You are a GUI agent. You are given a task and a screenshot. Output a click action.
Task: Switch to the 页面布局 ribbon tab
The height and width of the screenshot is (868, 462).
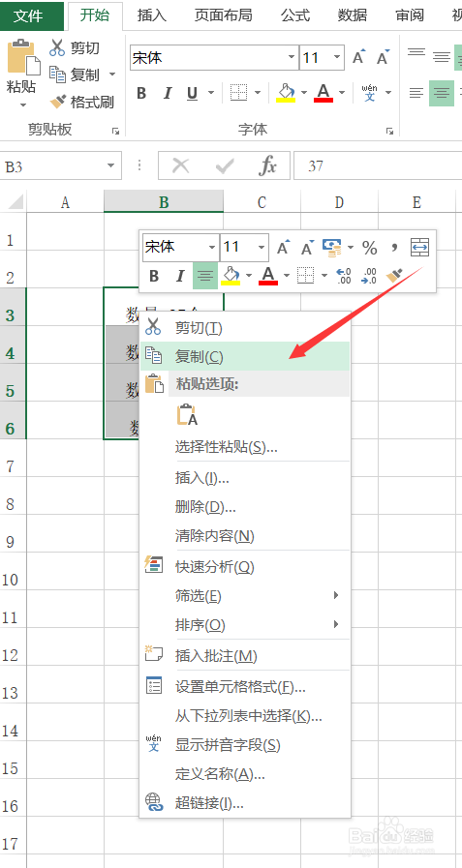click(223, 15)
